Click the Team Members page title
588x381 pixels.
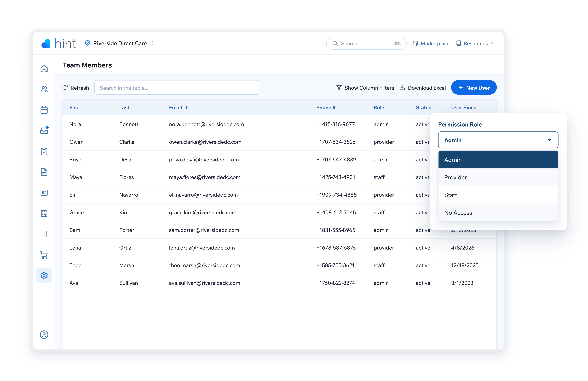[87, 65]
